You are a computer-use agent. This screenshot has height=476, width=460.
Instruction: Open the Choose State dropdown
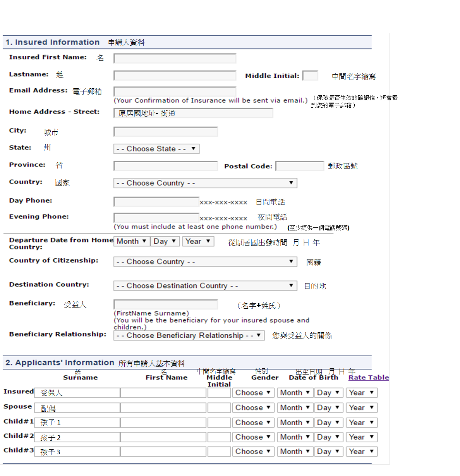point(156,149)
